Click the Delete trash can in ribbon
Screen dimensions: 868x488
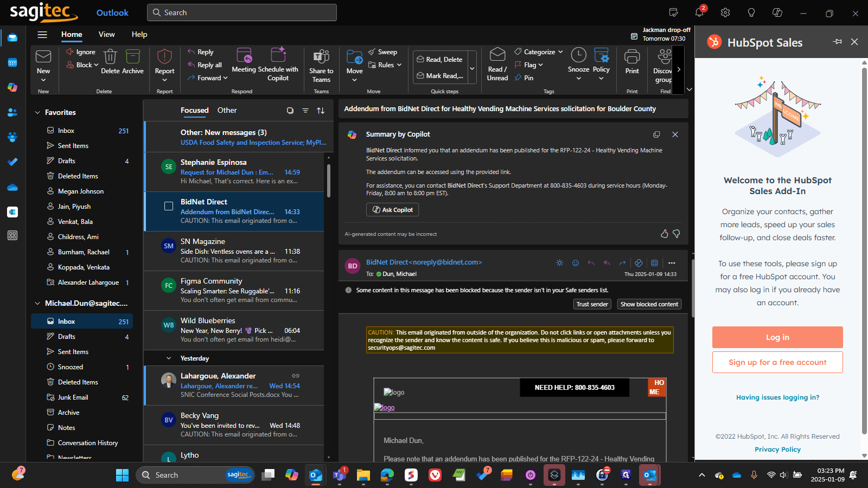[110, 62]
